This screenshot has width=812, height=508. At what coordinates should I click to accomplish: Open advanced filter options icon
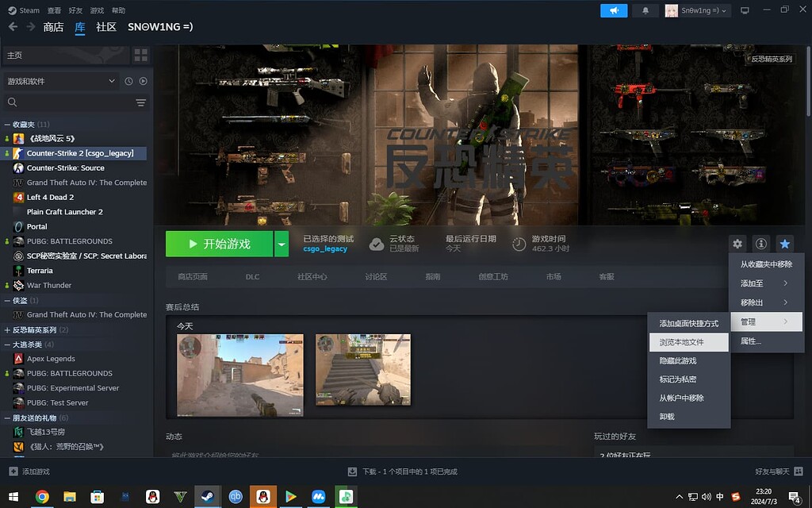point(141,102)
